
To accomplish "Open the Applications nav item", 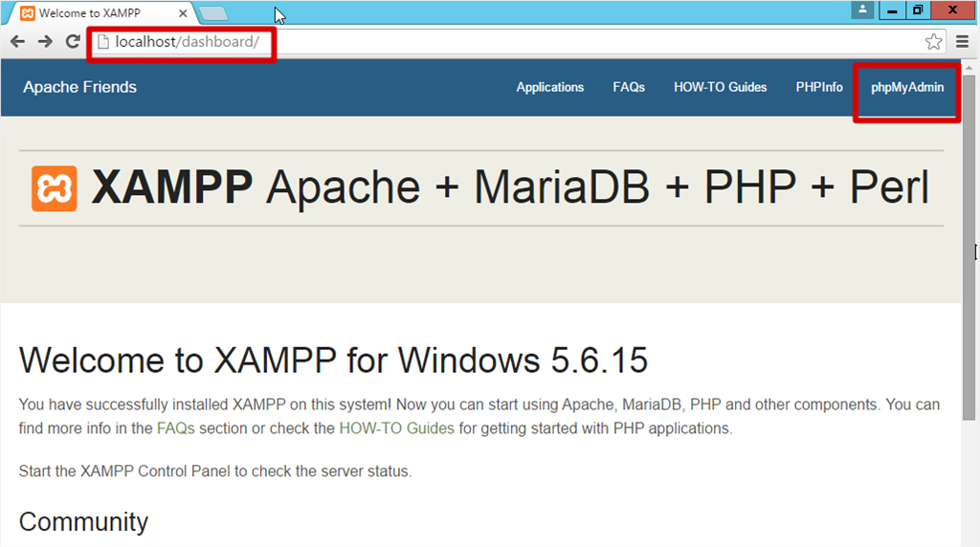I will point(549,87).
